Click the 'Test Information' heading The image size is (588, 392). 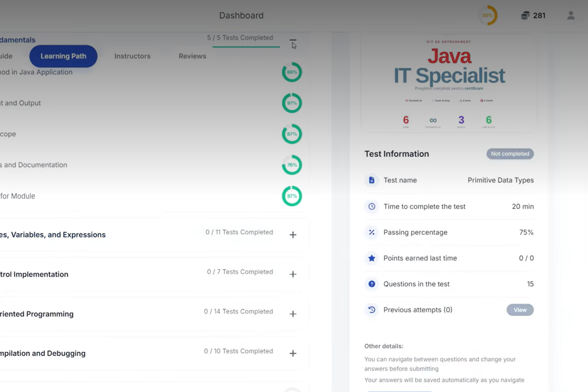point(397,154)
